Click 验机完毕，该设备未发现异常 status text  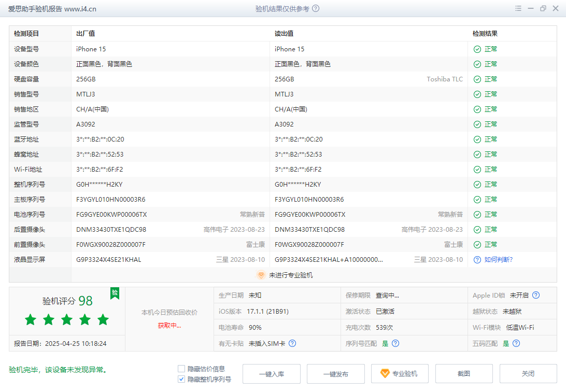(59, 370)
